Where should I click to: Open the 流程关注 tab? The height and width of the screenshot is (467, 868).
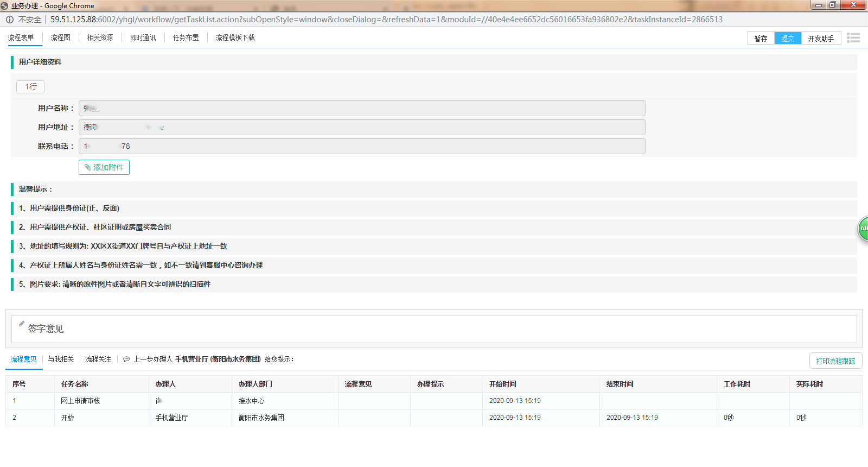point(98,359)
